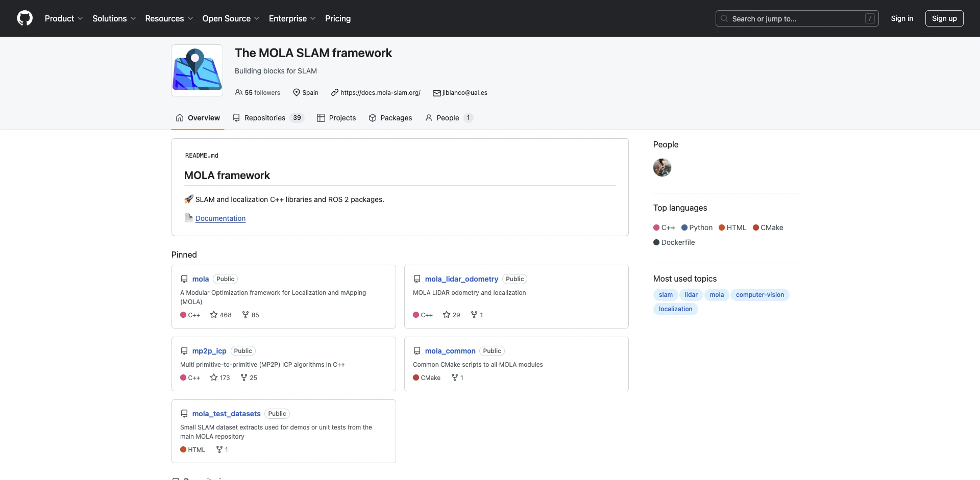Viewport: 980px width, 480px height.
Task: Expand the Resources dropdown menu
Action: [x=169, y=18]
